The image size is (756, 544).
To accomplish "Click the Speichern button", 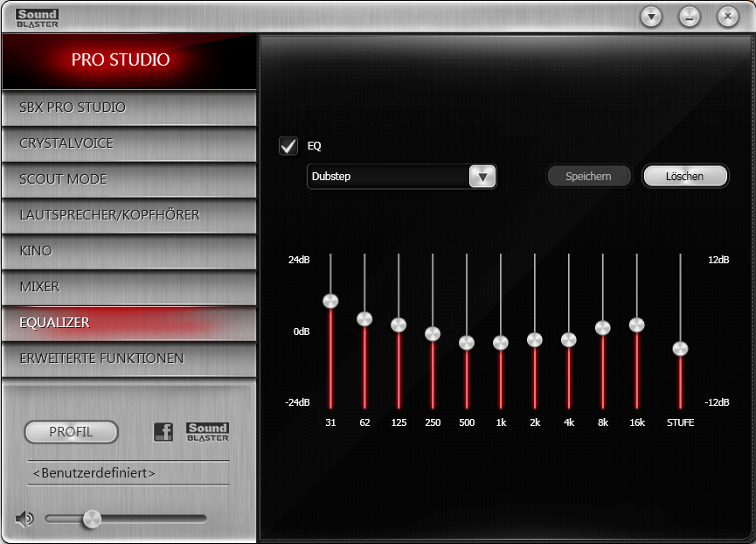I will pos(588,176).
